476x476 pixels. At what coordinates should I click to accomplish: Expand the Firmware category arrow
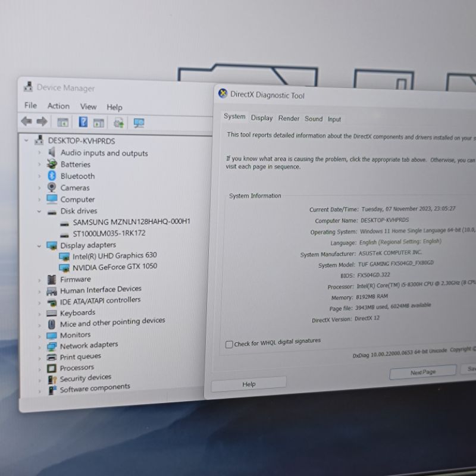39,280
